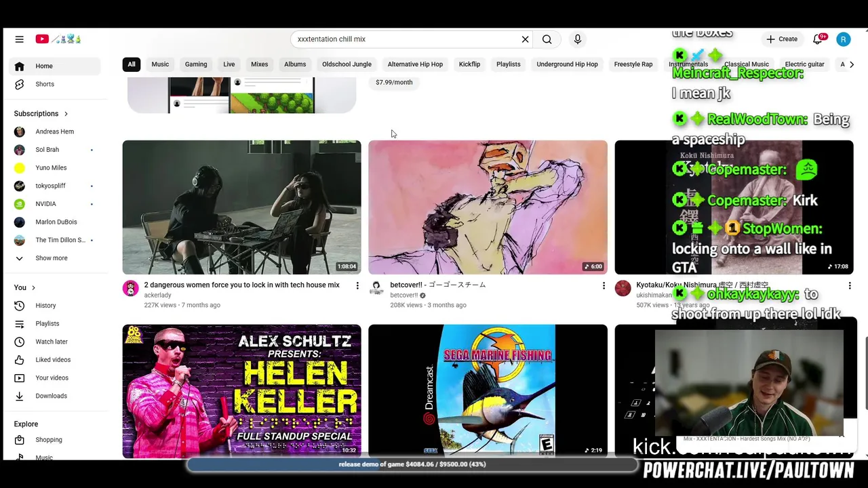Play Kyotaku Koku Nishimura thumbnail
This screenshot has height=488, width=868.
coord(734,207)
